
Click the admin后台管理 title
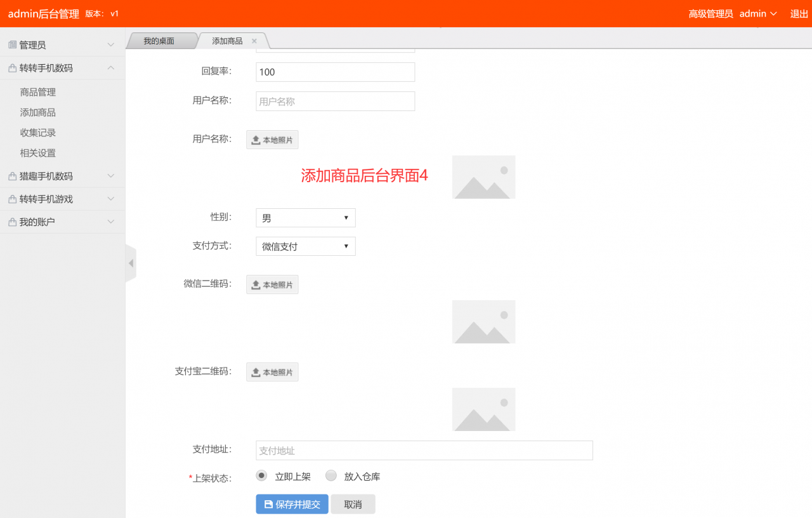[x=44, y=14]
